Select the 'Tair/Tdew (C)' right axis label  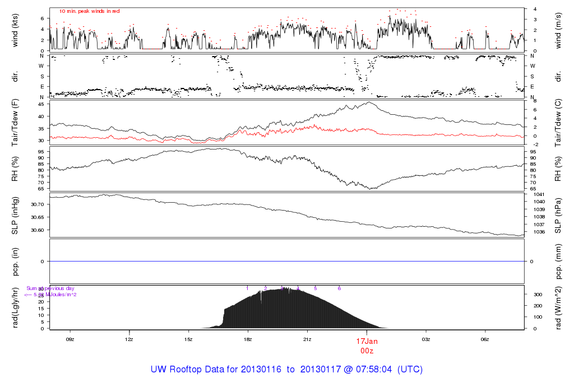(559, 122)
